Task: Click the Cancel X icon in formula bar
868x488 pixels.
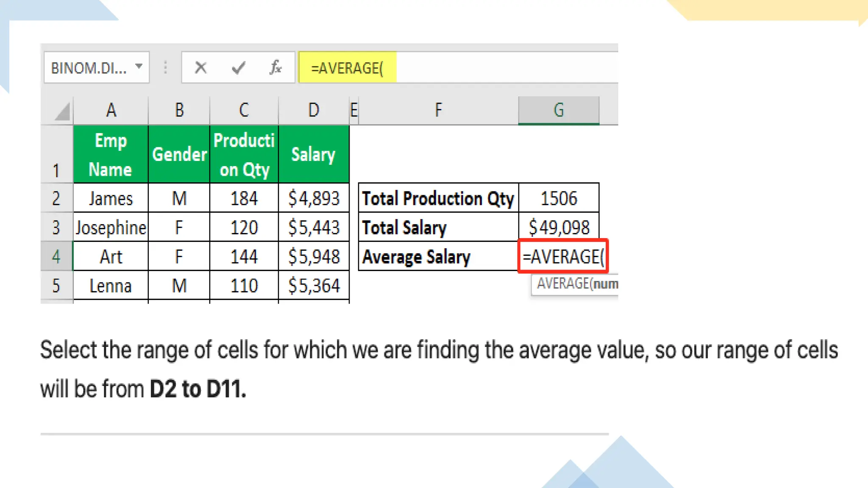Action: pos(200,68)
